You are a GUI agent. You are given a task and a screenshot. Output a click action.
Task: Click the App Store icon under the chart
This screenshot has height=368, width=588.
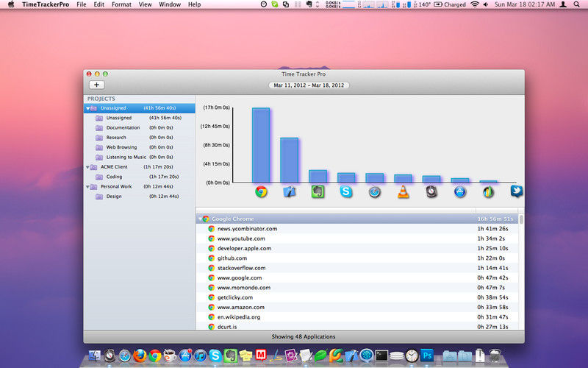click(x=460, y=192)
